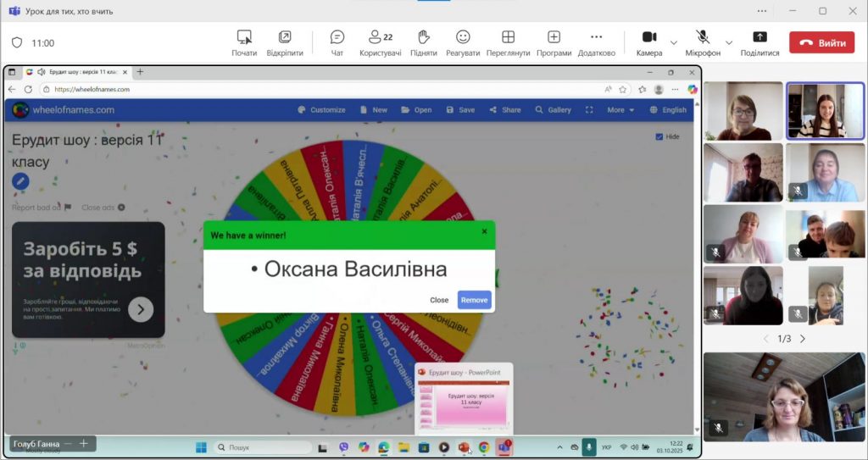Zoom in the shared content view
This screenshot has width=868, height=460.
click(x=83, y=443)
